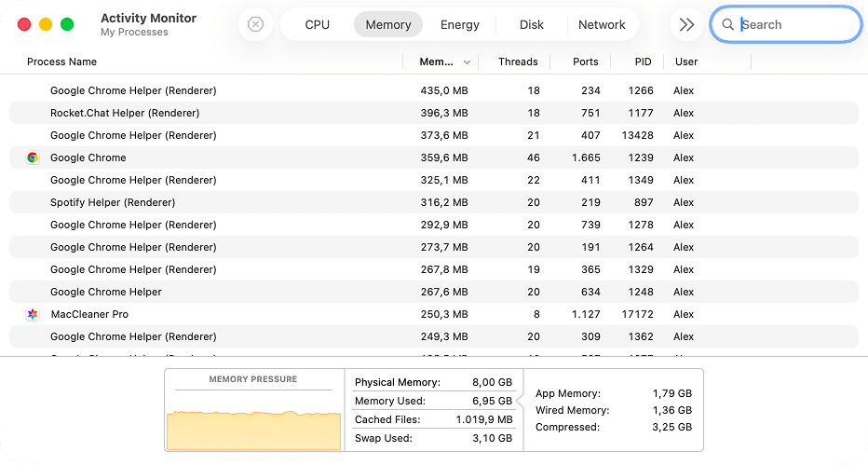Screen dimensions: 868x465
Task: Select the MacCleaner Pro process name
Action: click(89, 314)
